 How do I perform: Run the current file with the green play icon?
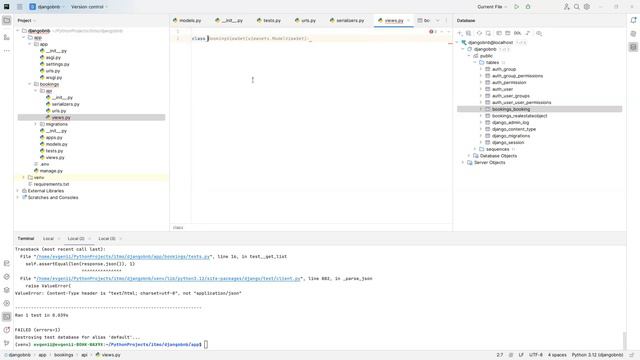(517, 7)
